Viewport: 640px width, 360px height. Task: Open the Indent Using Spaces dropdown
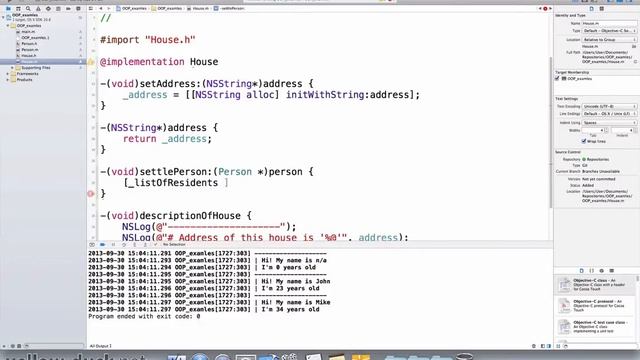609,123
